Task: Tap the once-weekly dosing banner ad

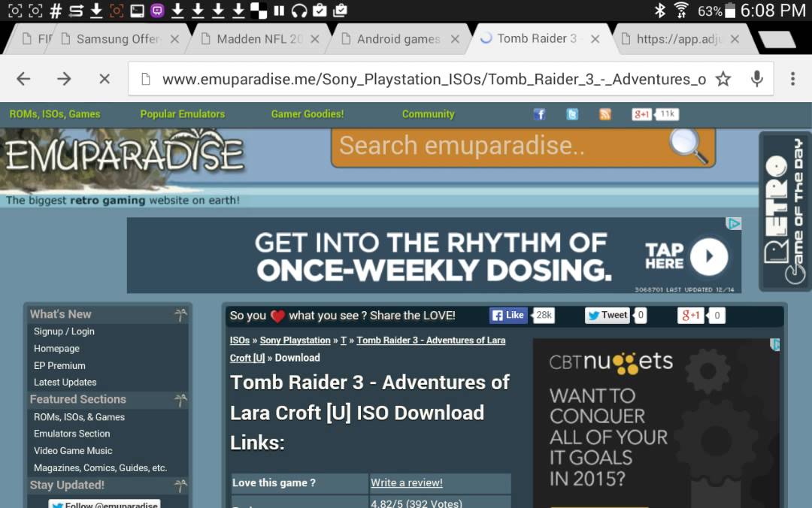Action: [x=434, y=256]
